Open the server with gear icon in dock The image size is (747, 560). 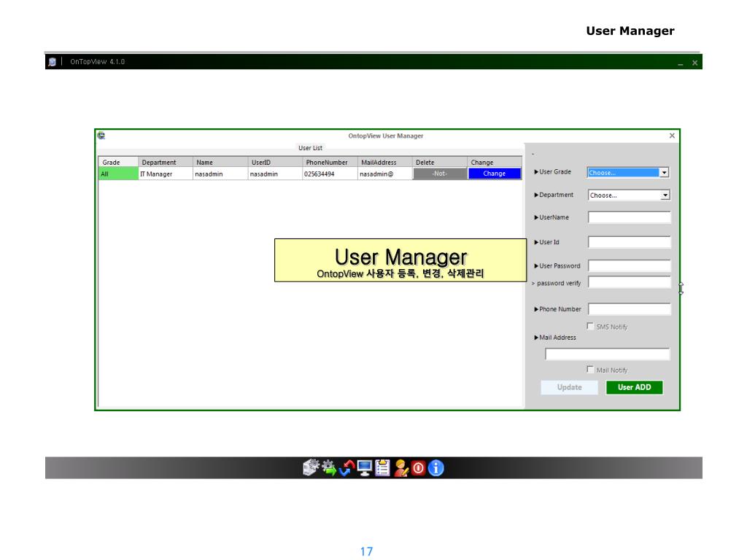311,467
